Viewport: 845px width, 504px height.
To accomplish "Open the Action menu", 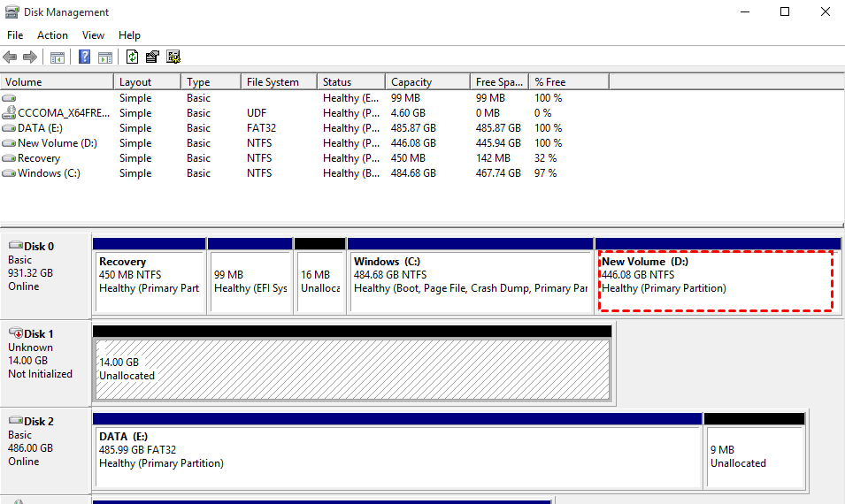I will 52,35.
